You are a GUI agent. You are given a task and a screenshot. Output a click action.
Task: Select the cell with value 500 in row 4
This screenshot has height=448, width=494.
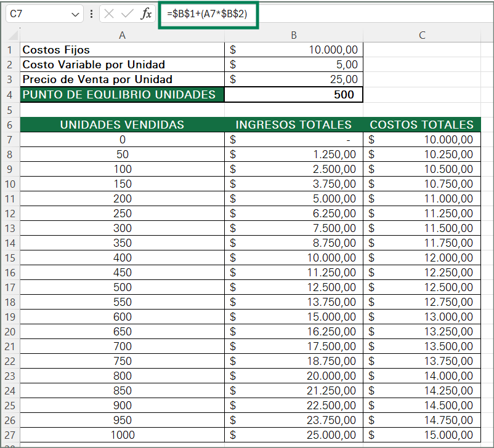[294, 94]
